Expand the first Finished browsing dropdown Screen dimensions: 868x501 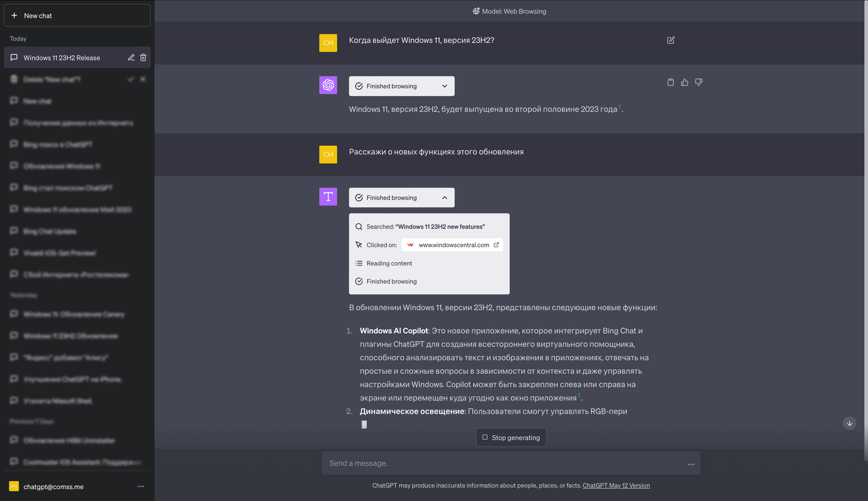tap(402, 86)
